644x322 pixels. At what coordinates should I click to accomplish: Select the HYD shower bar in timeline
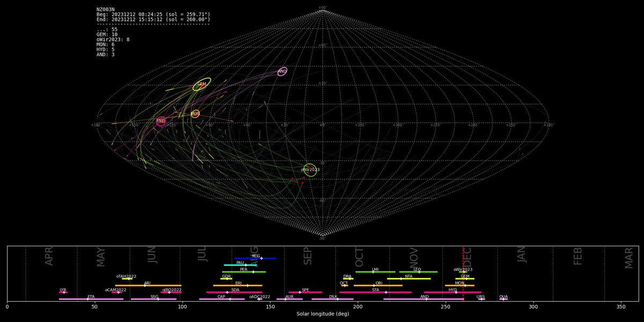452,292
